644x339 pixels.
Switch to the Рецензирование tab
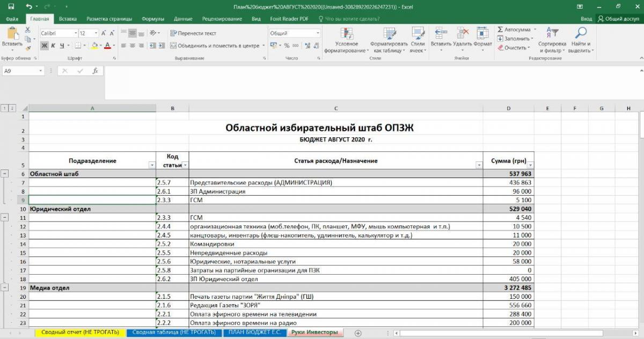[222, 19]
